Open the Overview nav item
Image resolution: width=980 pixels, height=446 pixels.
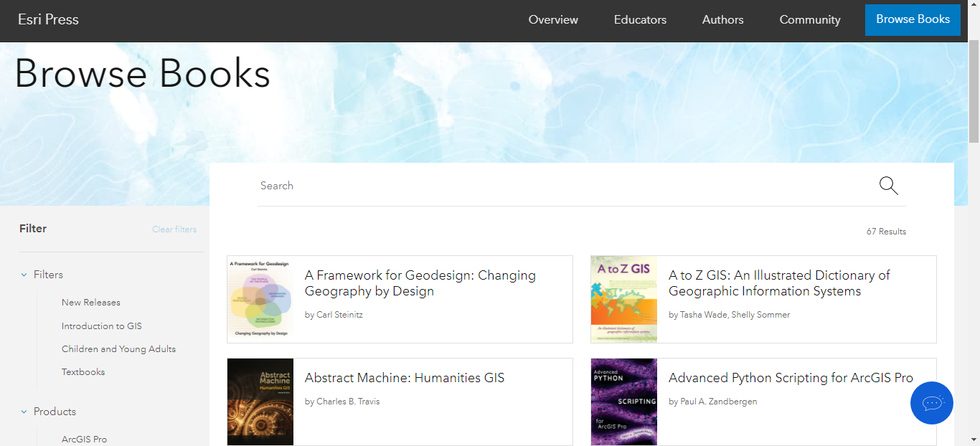[553, 20]
